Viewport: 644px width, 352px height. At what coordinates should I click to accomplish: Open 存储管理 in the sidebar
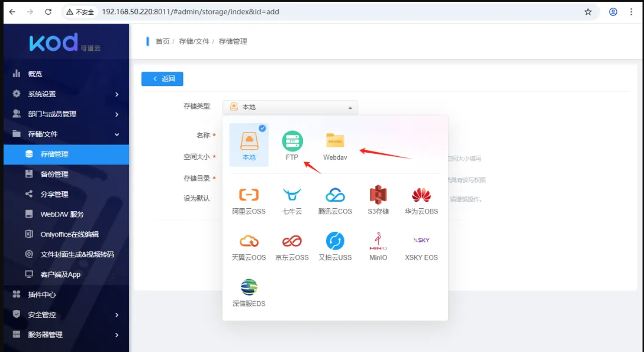click(x=66, y=154)
